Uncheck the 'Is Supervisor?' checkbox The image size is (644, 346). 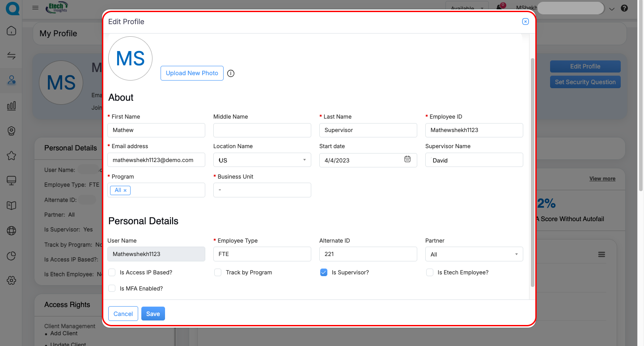[x=324, y=273]
